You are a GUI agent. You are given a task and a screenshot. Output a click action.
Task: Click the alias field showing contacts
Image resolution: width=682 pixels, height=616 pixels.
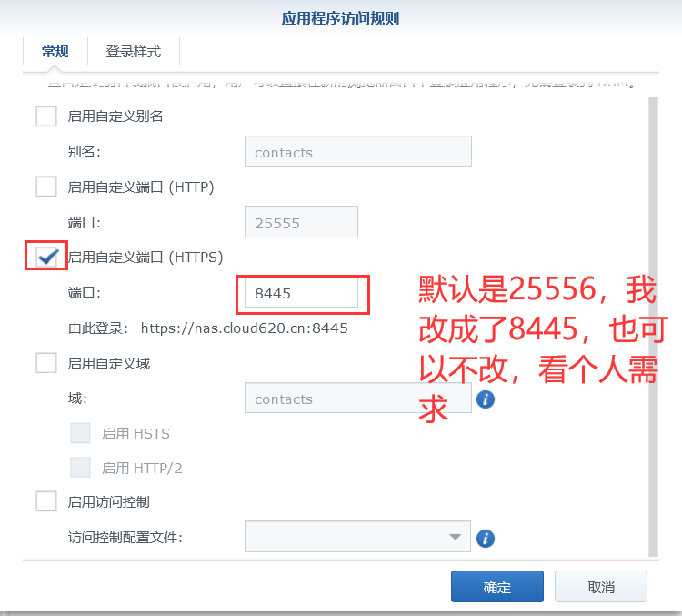pyautogui.click(x=358, y=151)
